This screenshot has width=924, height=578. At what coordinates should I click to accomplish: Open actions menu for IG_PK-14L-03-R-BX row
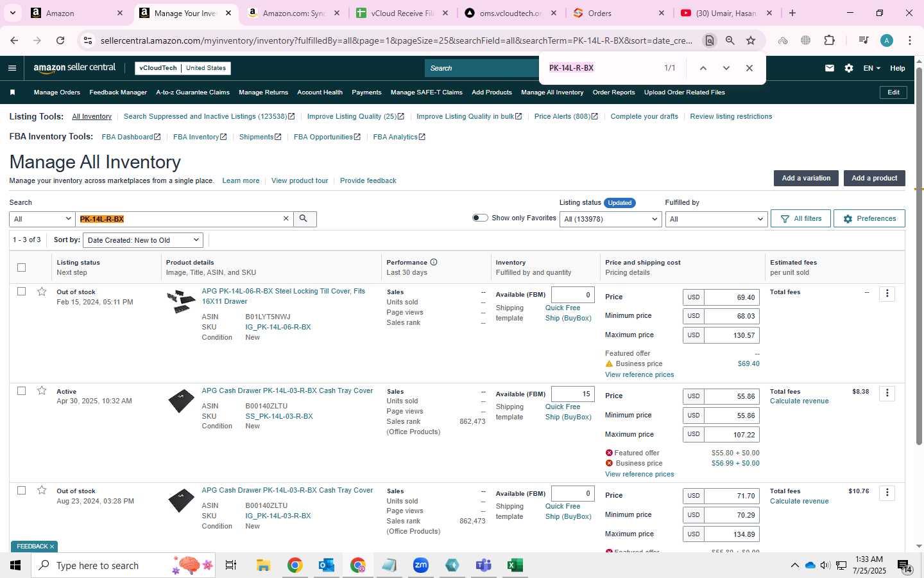pos(887,493)
